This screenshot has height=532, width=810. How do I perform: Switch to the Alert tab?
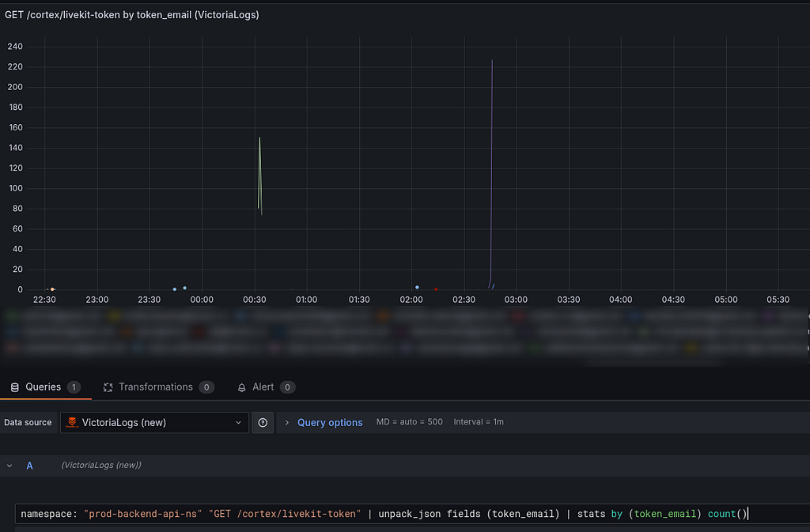point(266,387)
